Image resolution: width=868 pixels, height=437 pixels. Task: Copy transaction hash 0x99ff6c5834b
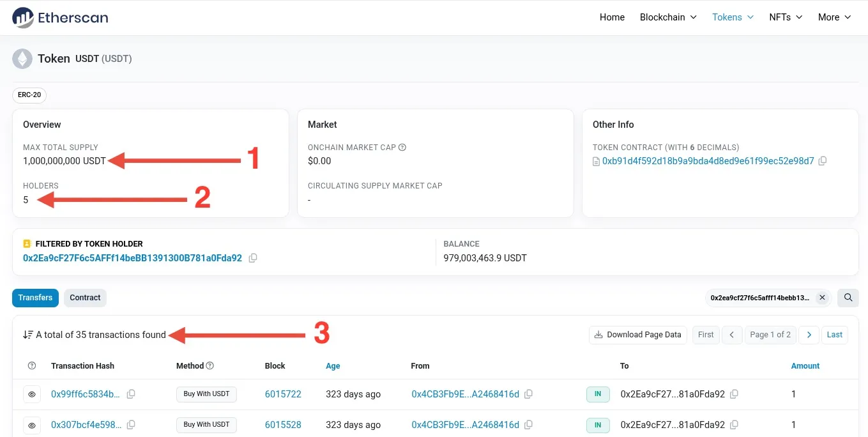click(x=131, y=394)
